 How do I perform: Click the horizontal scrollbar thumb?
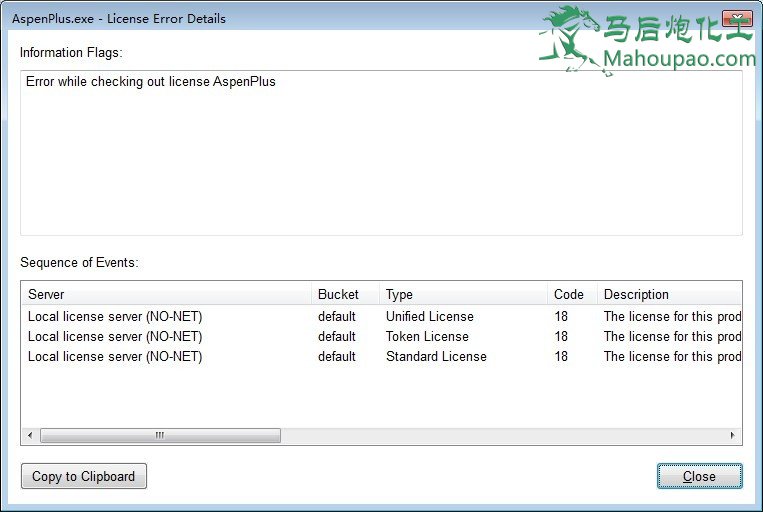pos(160,435)
